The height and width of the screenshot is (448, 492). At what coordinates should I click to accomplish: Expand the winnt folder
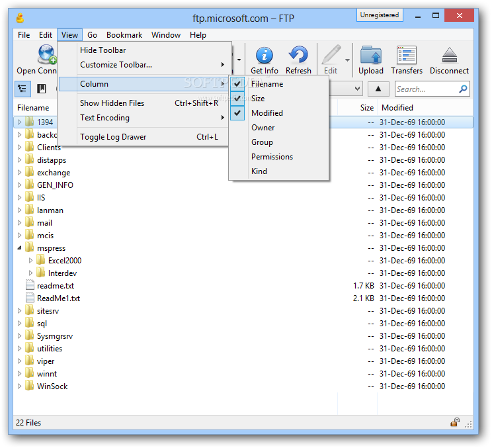click(x=19, y=374)
